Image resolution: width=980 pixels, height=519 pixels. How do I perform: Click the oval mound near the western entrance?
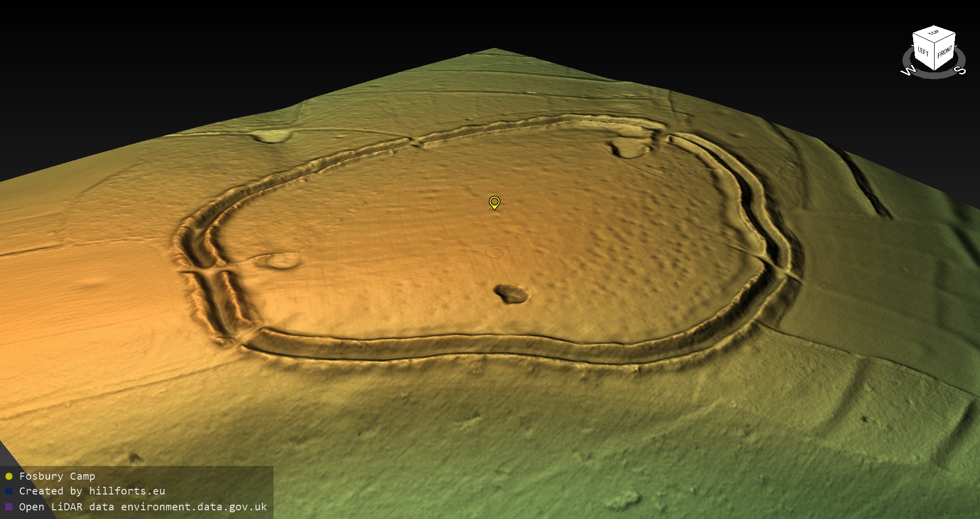point(279,261)
